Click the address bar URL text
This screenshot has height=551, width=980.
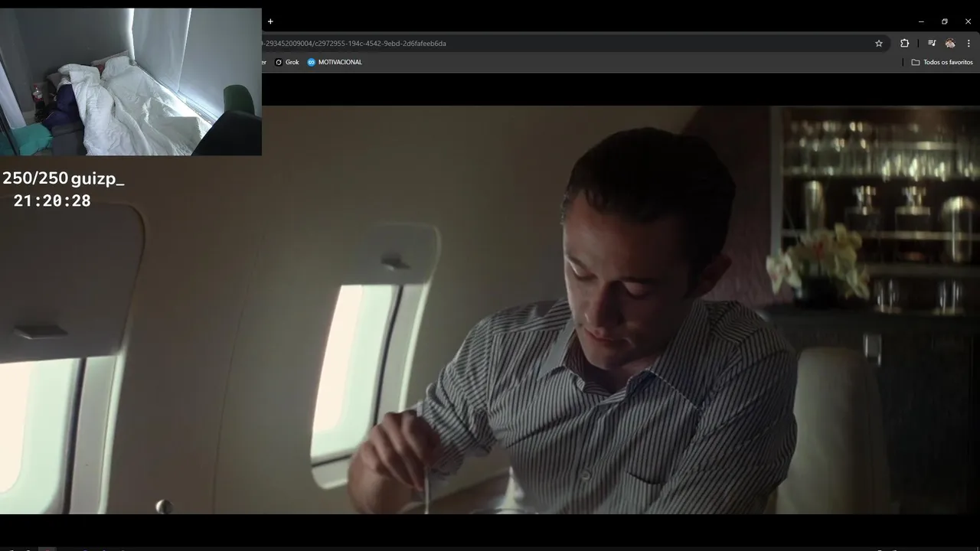(354, 44)
